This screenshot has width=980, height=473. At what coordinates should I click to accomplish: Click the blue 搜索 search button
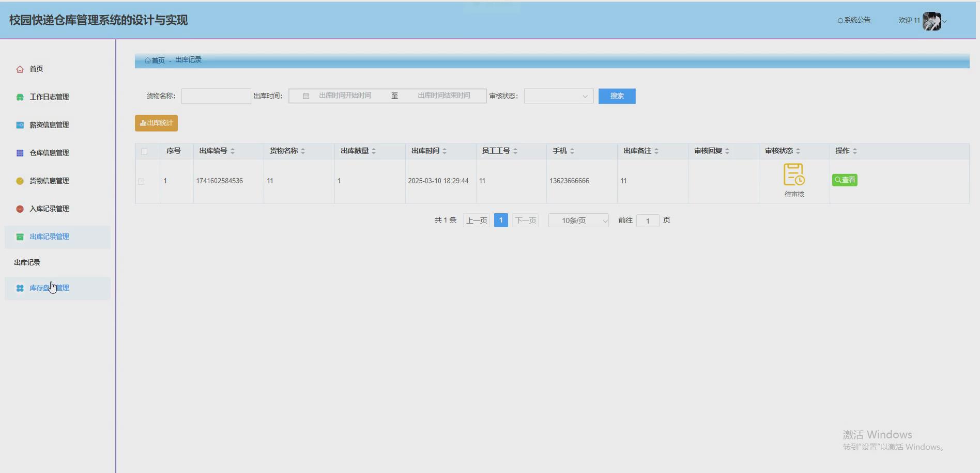(x=617, y=96)
